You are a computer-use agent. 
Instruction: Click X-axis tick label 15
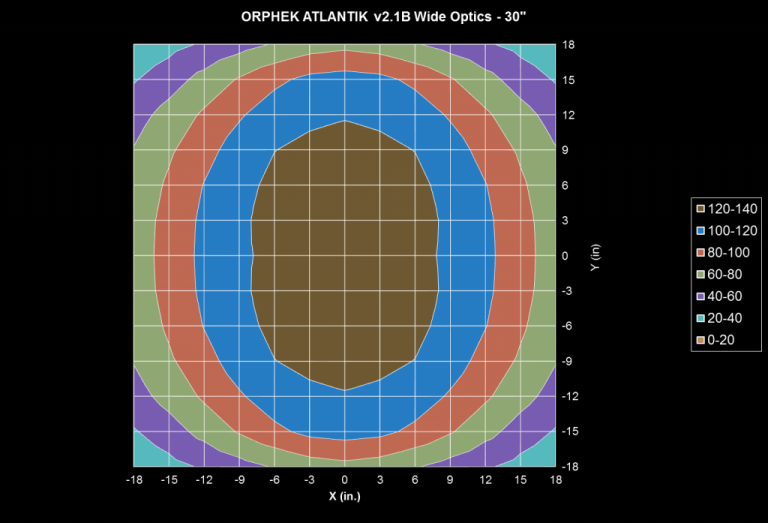tap(520, 480)
